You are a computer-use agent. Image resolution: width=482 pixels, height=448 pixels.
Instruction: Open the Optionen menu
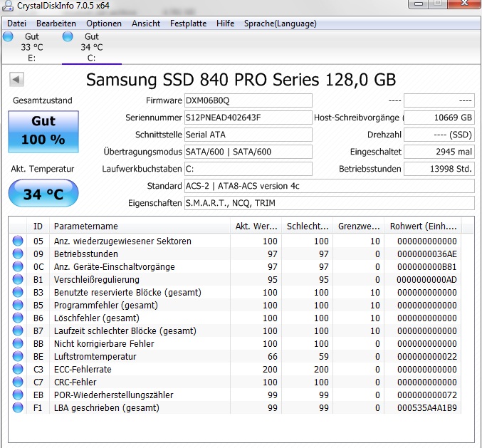(x=104, y=24)
